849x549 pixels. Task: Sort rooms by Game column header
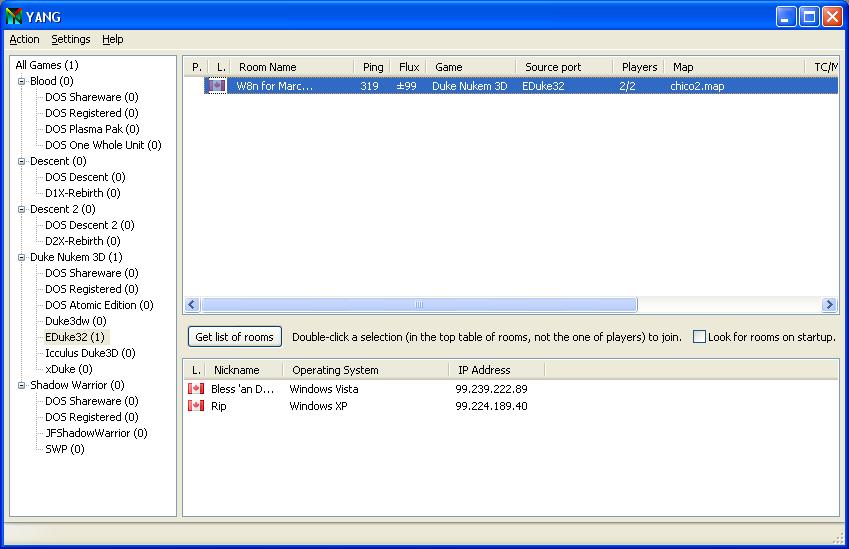point(471,67)
